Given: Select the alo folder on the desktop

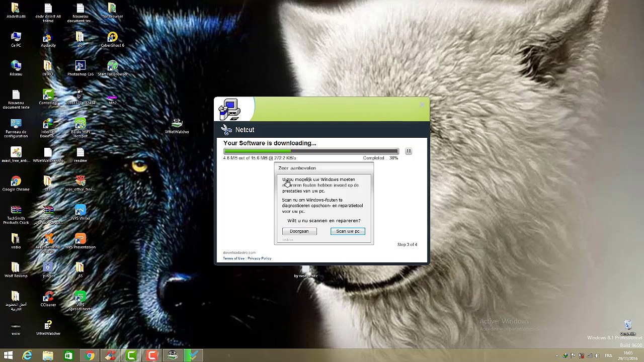Looking at the screenshot, I should tap(80, 40).
